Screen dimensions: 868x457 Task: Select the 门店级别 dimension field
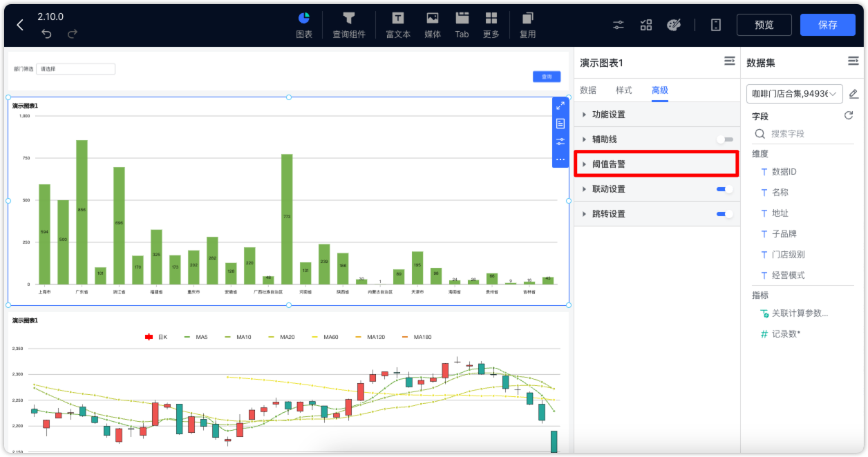pos(788,255)
